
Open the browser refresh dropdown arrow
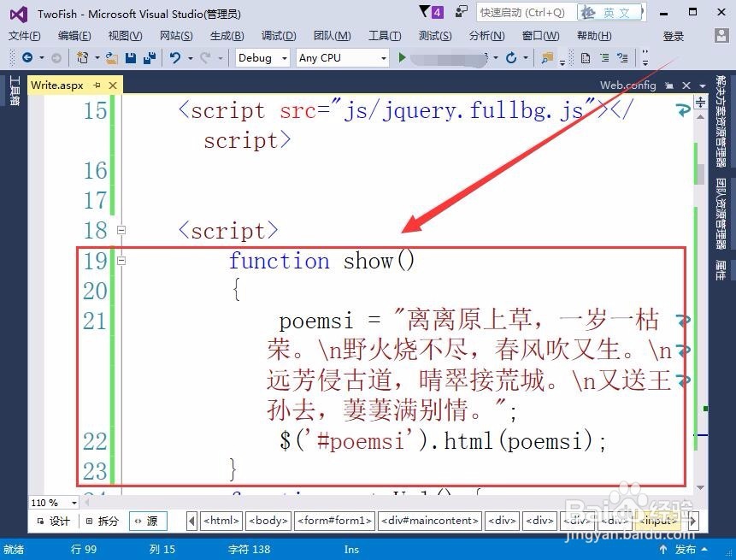(526, 58)
